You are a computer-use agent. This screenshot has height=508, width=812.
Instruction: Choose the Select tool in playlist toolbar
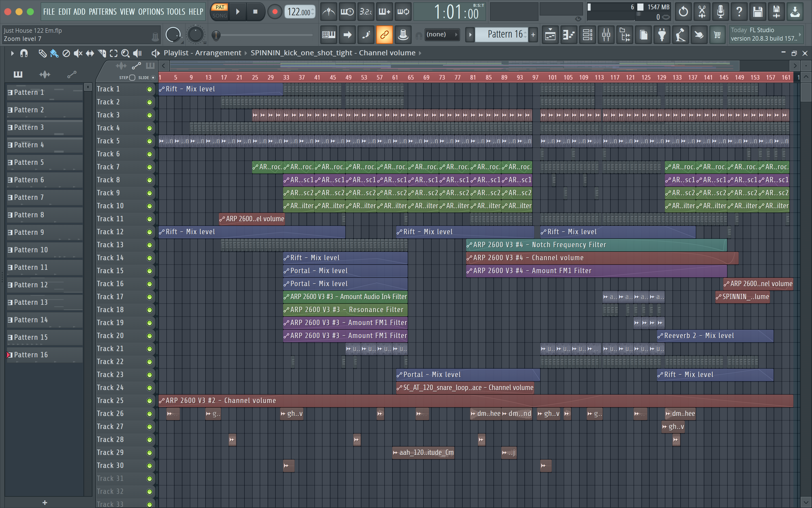tap(113, 53)
